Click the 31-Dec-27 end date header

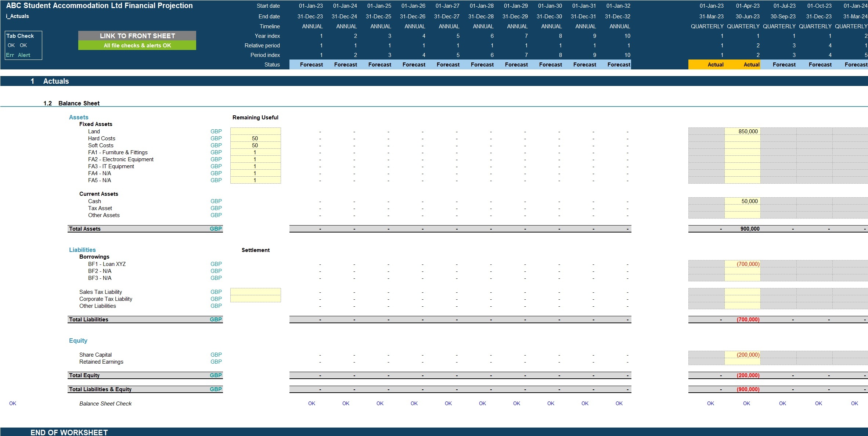pyautogui.click(x=447, y=17)
